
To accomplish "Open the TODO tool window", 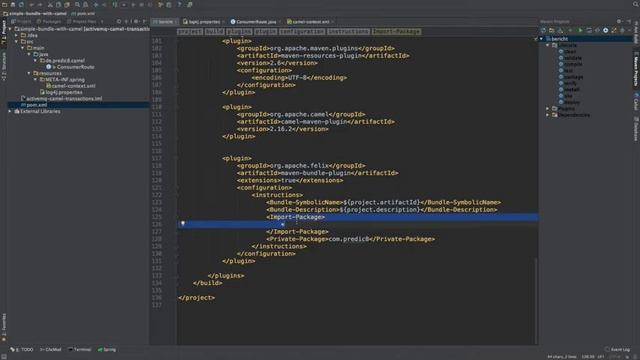I will pyautogui.click(x=22, y=350).
